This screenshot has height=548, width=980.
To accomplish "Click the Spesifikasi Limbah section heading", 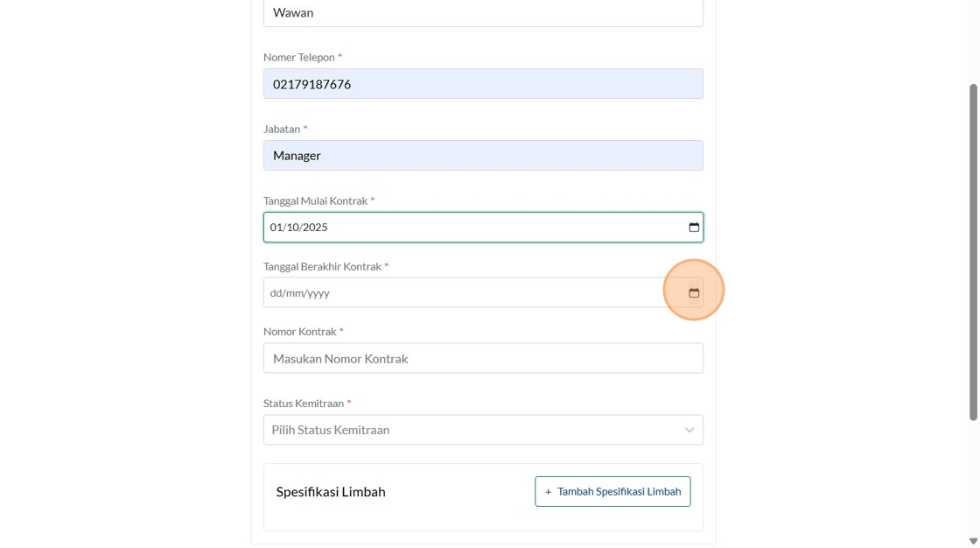I will [x=331, y=492].
